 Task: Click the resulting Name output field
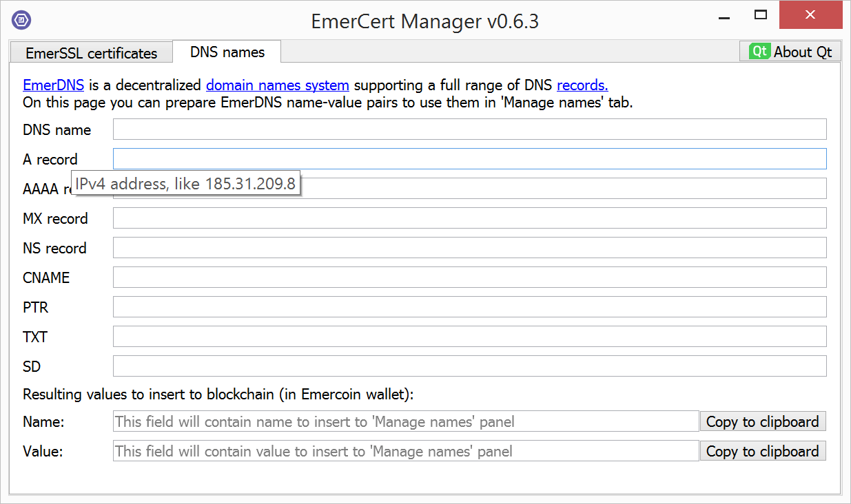pos(406,421)
